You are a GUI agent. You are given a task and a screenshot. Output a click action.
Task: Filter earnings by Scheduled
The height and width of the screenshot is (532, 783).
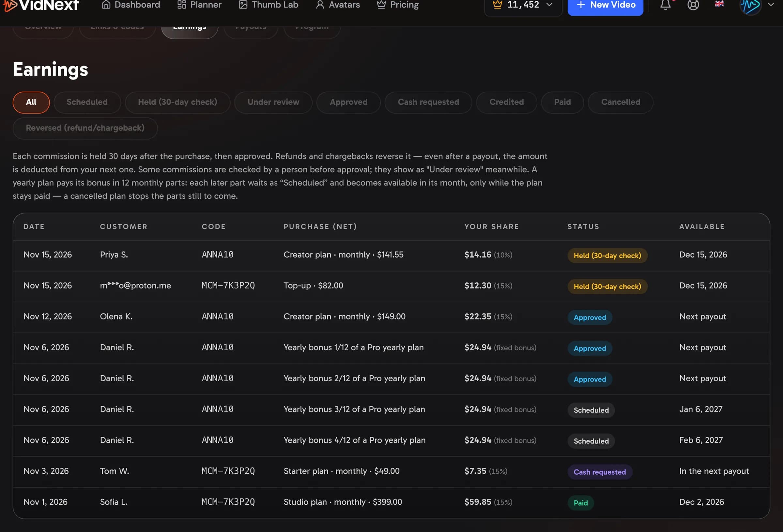click(87, 102)
